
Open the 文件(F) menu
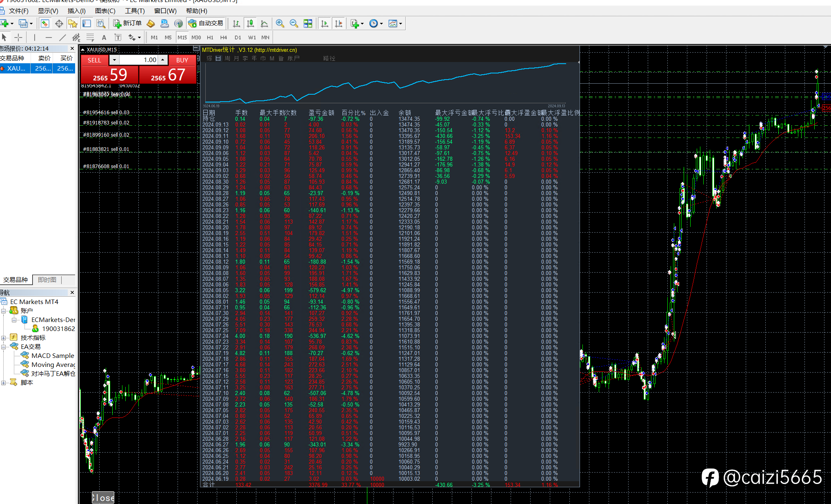click(19, 11)
